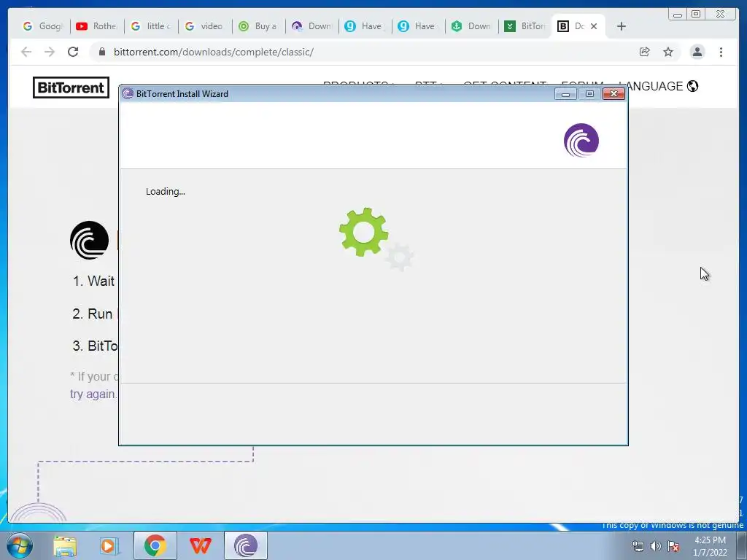
Task: Open Chrome's three-dot menu
Action: [721, 52]
